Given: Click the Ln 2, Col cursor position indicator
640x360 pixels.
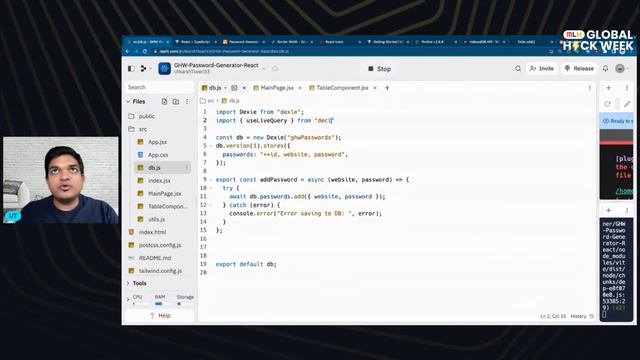Looking at the screenshot, I should pos(553,316).
